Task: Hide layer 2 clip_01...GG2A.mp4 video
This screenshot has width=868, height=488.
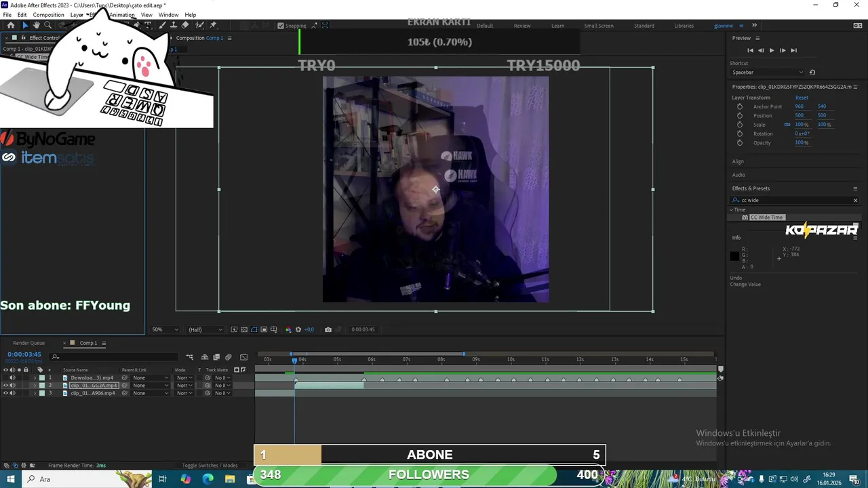Action: tap(5, 386)
